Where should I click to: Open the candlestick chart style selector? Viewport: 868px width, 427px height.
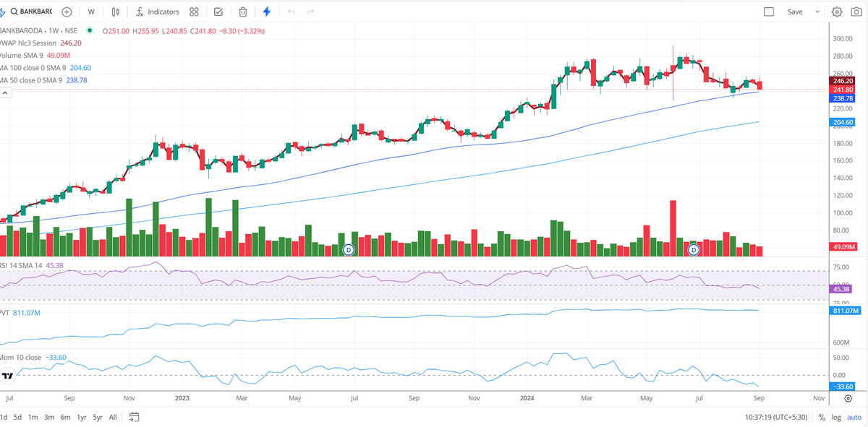coord(116,12)
